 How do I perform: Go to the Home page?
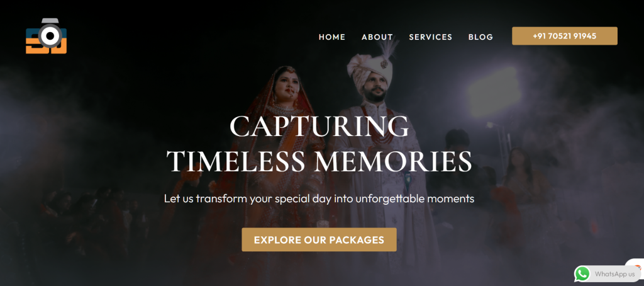[x=332, y=37]
